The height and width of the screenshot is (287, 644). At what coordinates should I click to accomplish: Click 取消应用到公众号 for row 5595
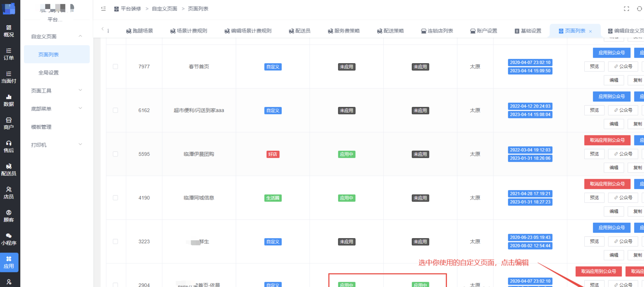pyautogui.click(x=607, y=140)
